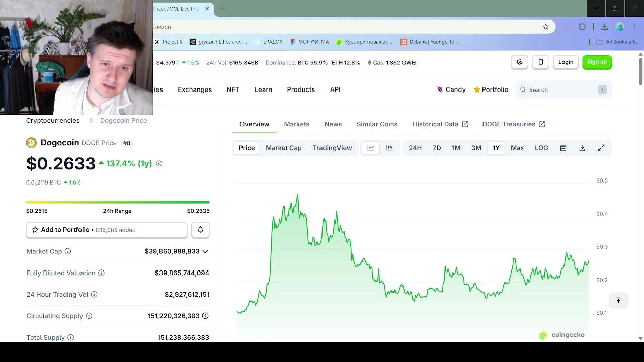Open the browser profile avatar
This screenshot has height=362, width=644.
pos(620,27)
